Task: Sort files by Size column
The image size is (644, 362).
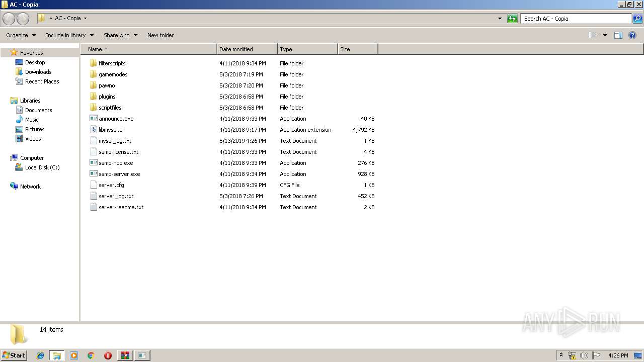Action: 358,49
